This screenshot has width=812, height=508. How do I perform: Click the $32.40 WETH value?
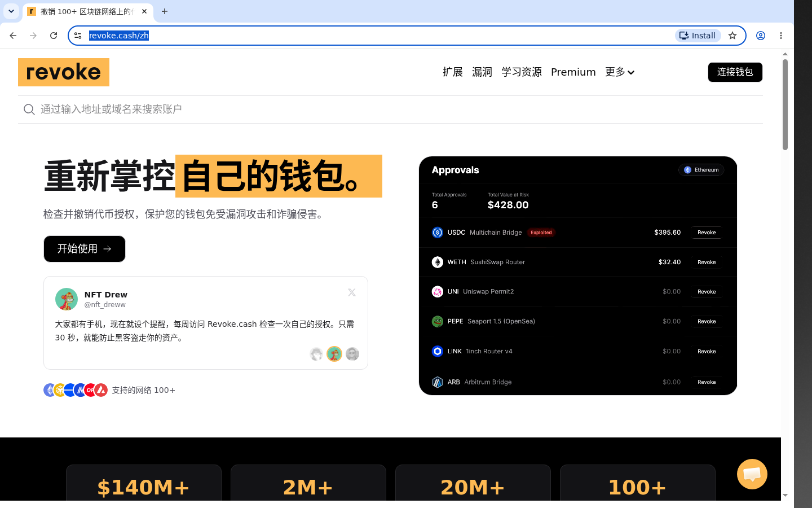point(670,262)
